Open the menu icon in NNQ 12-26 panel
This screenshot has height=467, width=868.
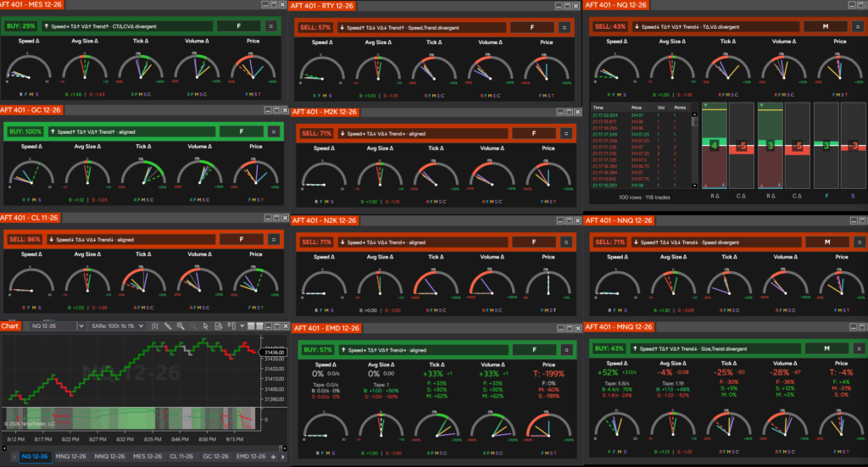click(860, 242)
